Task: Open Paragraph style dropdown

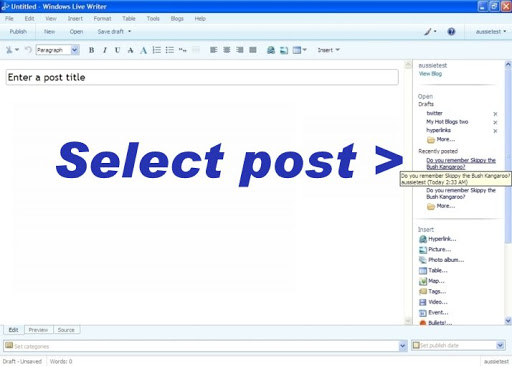Action: 75,50
